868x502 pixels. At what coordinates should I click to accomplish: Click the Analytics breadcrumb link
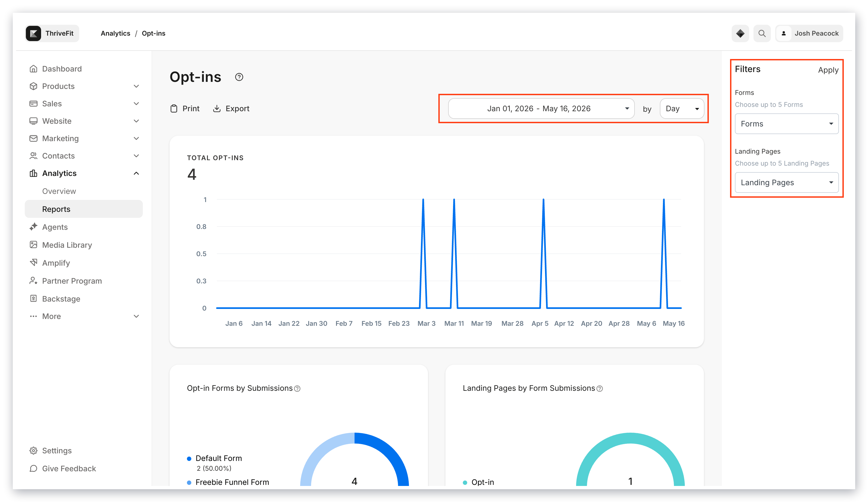[115, 33]
